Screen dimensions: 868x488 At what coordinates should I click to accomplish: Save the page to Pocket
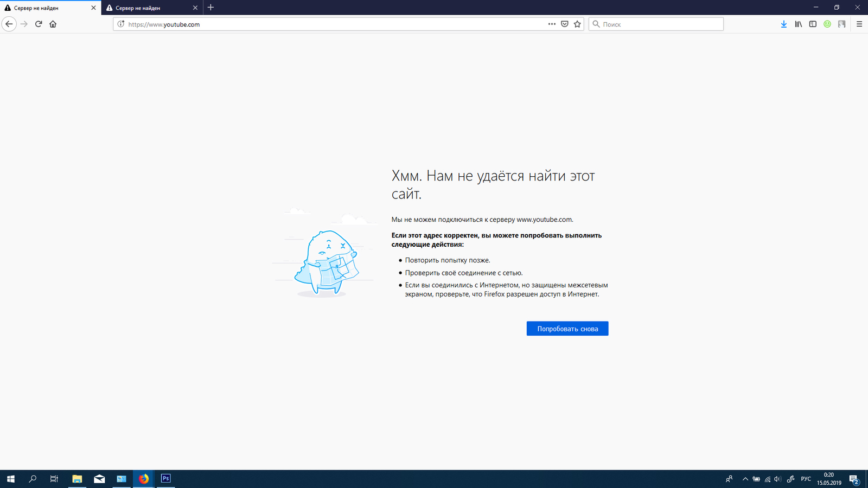pos(565,24)
